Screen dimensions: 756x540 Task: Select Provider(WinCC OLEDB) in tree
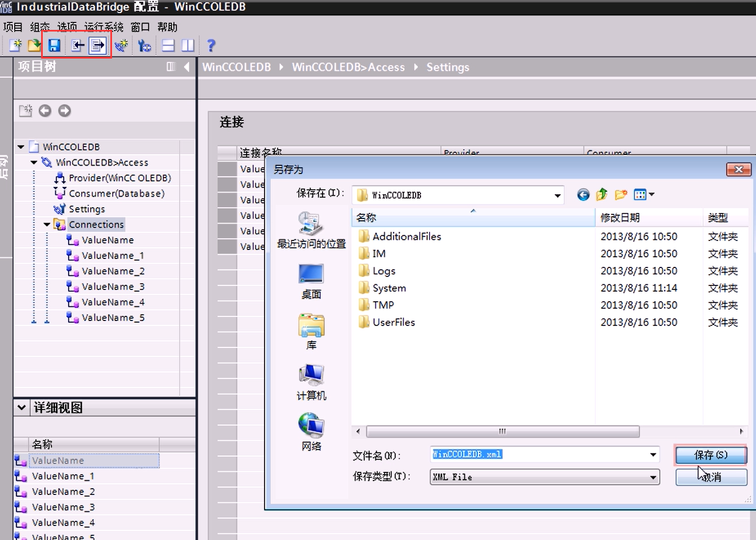point(120,178)
